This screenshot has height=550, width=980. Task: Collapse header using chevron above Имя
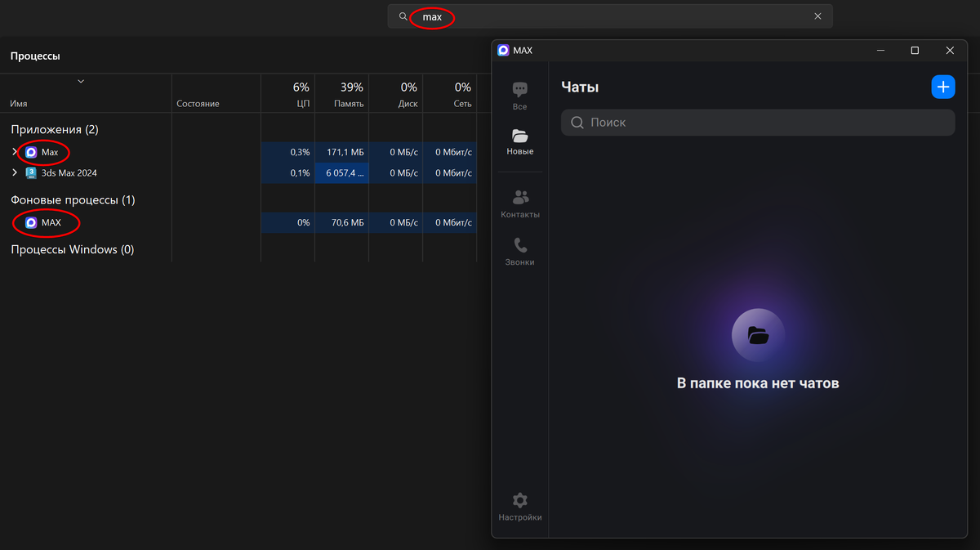point(80,81)
